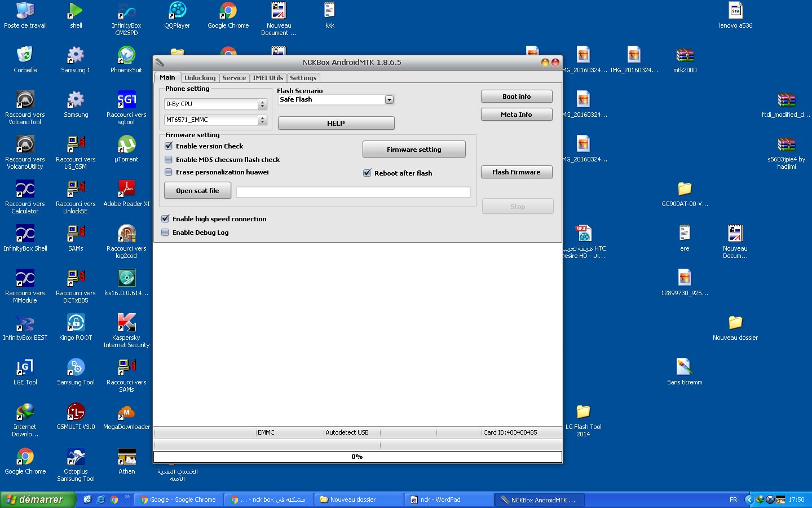
Task: Click the HELP button
Action: click(x=336, y=123)
